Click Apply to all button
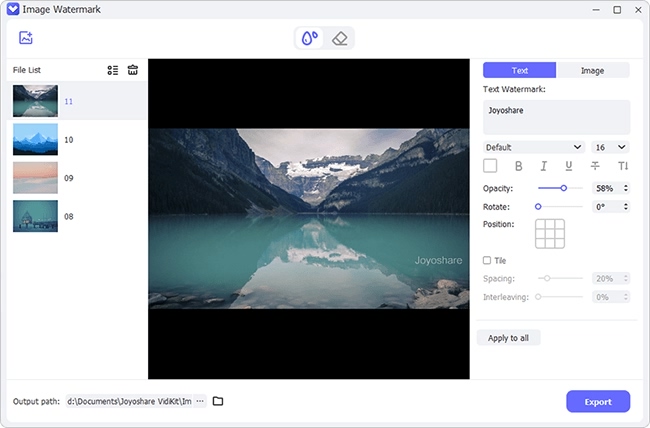The height and width of the screenshot is (428, 650). click(x=509, y=338)
